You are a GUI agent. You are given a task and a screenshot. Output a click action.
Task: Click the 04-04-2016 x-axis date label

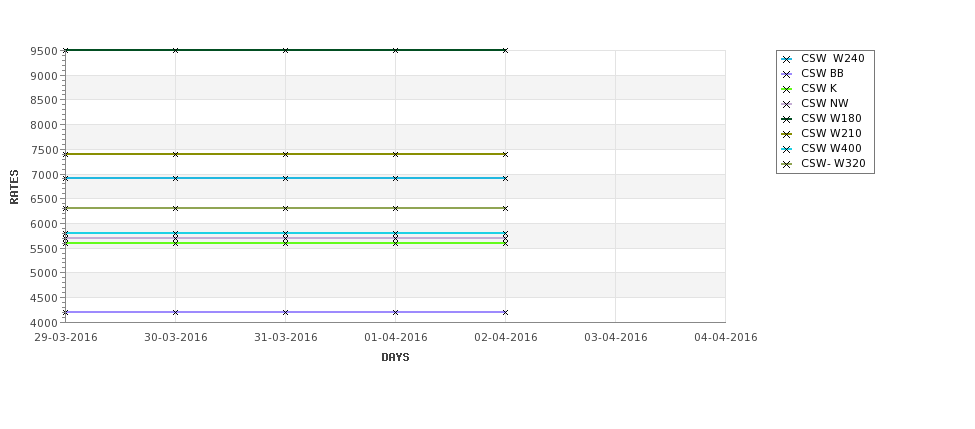726,338
